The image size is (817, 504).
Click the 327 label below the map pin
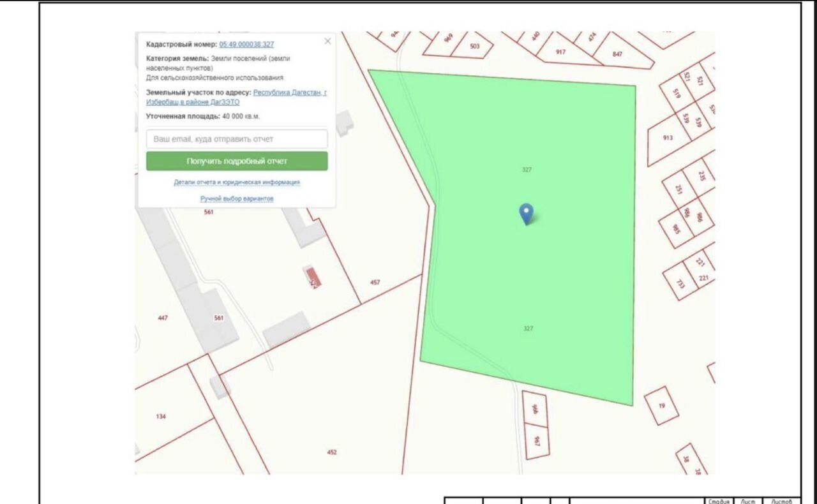pyautogui.click(x=528, y=328)
